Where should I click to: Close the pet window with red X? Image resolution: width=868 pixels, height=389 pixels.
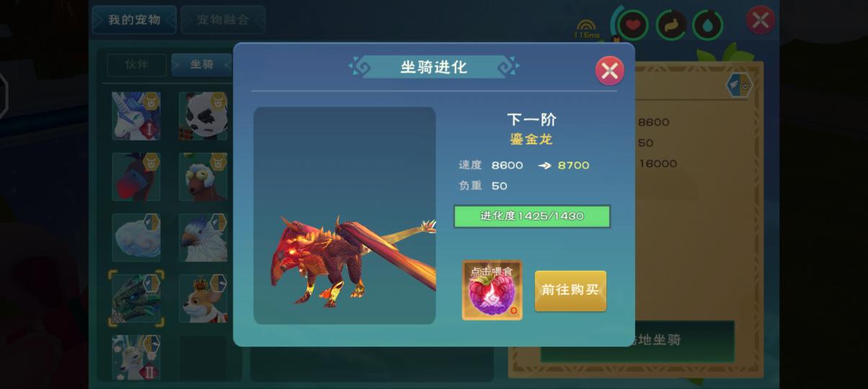pyautogui.click(x=761, y=20)
